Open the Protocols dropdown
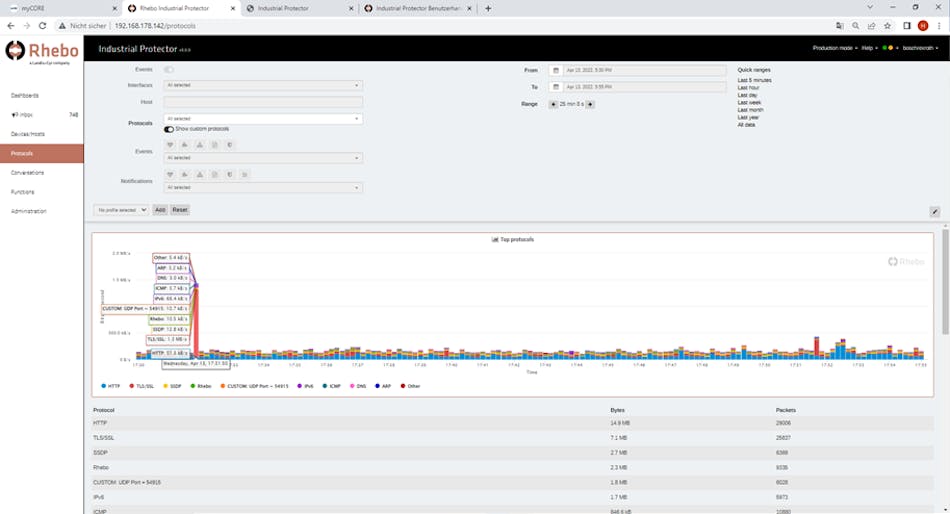950x514 pixels. pyautogui.click(x=263, y=119)
